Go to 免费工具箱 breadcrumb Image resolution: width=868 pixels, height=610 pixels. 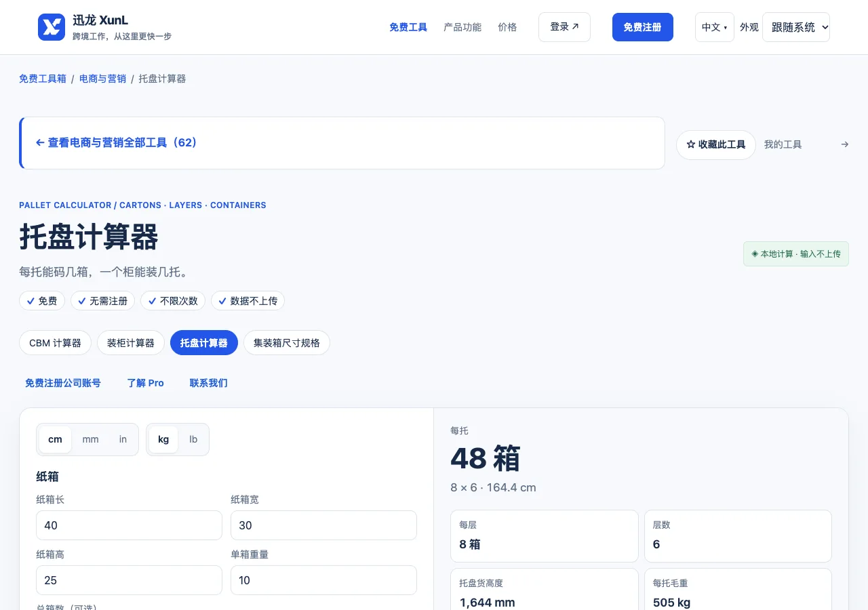pos(43,79)
